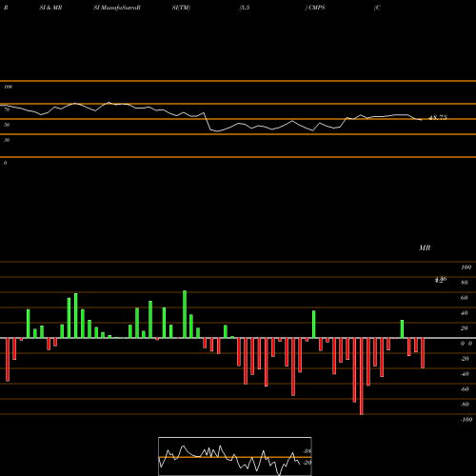Screen dimensions: 476x476
Task: Click the last red bar at right end
Action: [x=423, y=353]
